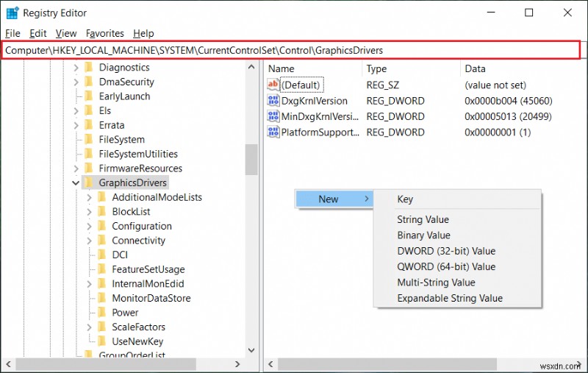Open the Edit menu
The height and width of the screenshot is (373, 588).
pyautogui.click(x=38, y=33)
